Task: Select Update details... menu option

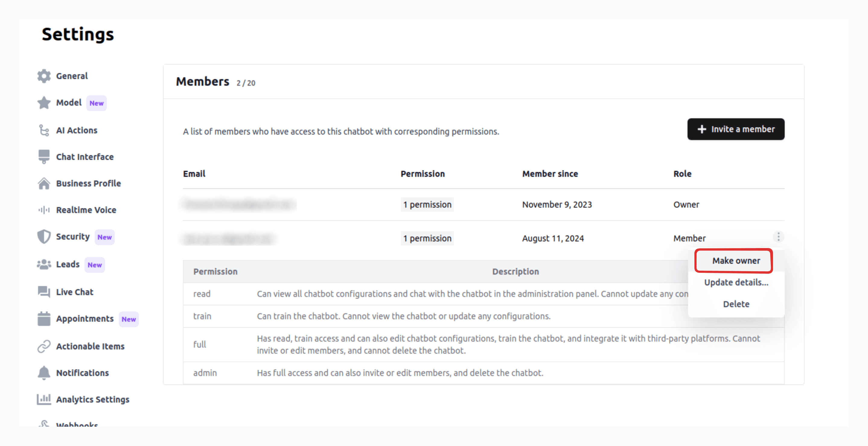Action: point(736,283)
